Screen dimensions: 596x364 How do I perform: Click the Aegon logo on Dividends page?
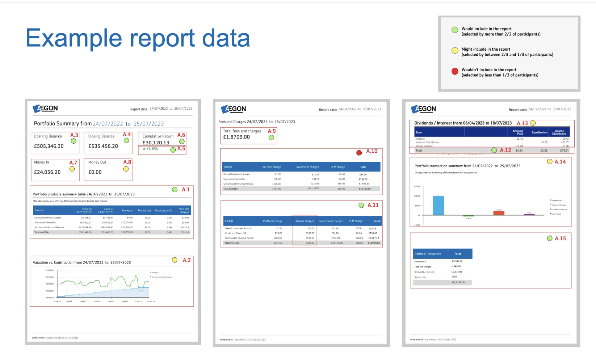[423, 109]
